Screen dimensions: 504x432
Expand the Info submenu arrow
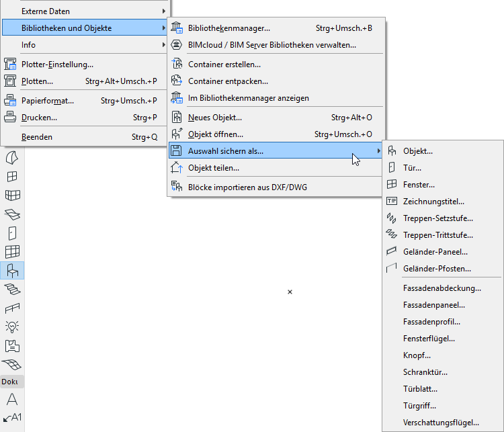(x=163, y=45)
